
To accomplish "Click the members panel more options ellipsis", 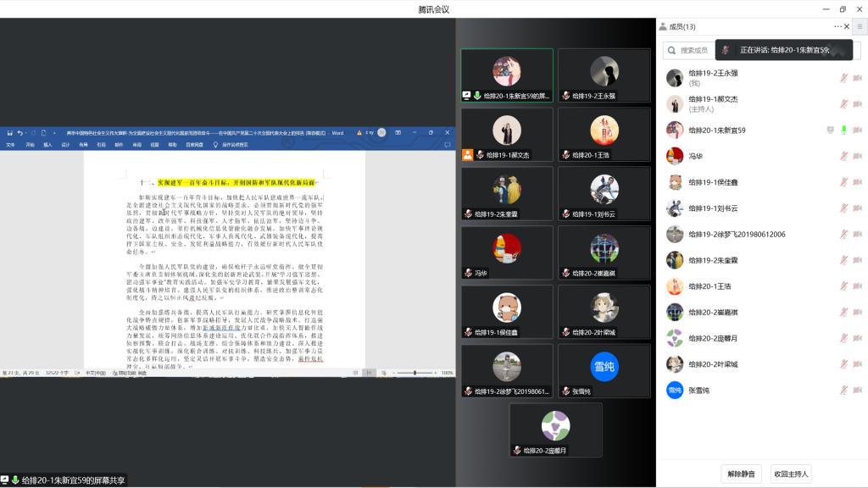I will click(838, 27).
